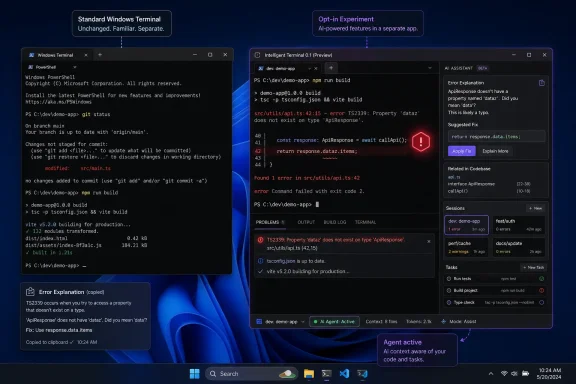Screen dimensions: 576x384
Task: Open Terminal icon in the taskbar
Action: pos(326,374)
